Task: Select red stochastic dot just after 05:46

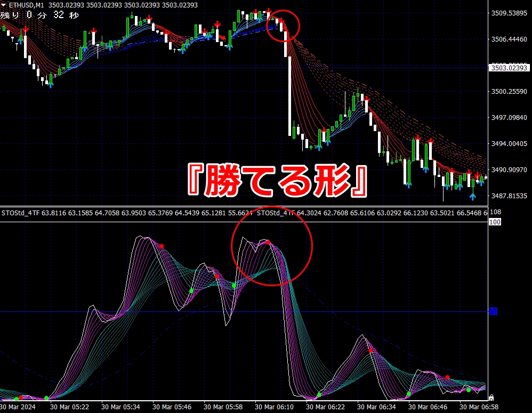Action: point(162,246)
